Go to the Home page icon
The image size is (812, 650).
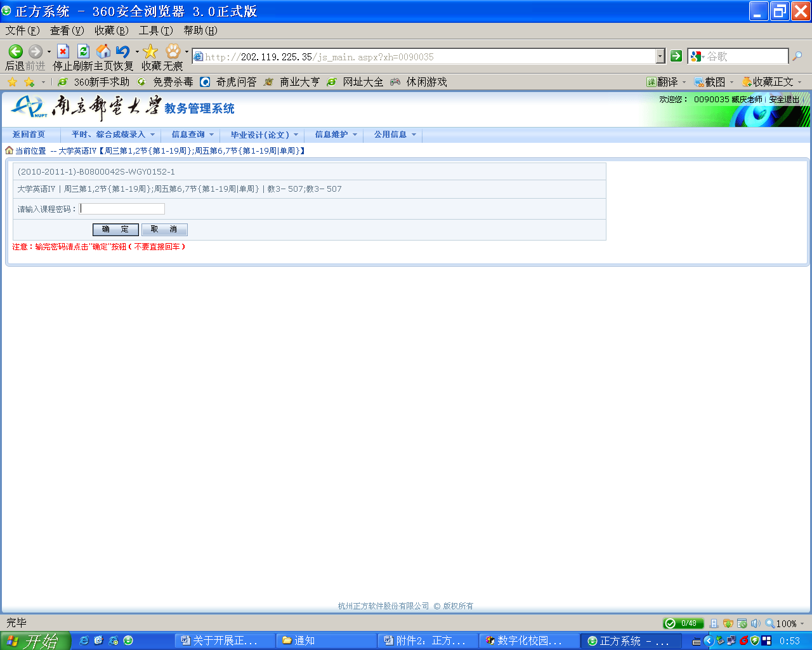tap(103, 51)
